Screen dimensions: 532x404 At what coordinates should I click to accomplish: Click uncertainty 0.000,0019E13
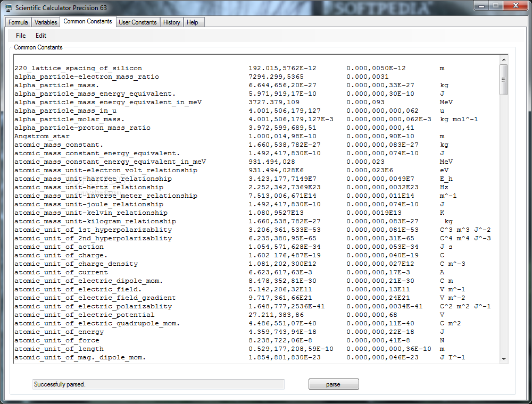tap(374, 213)
